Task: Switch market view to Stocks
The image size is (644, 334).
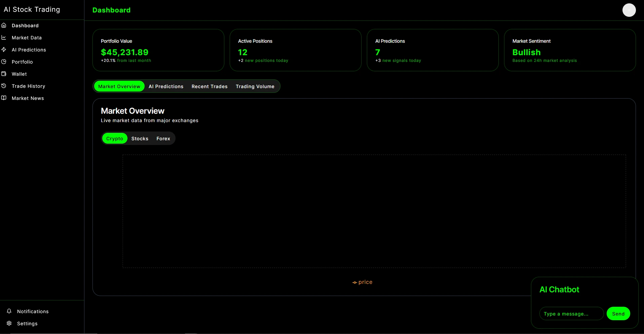Action: [x=140, y=139]
